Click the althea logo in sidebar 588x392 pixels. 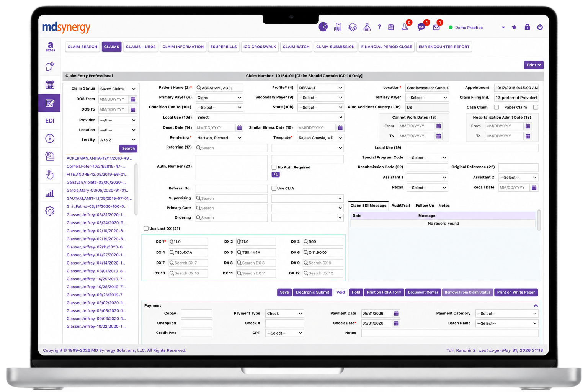click(50, 47)
